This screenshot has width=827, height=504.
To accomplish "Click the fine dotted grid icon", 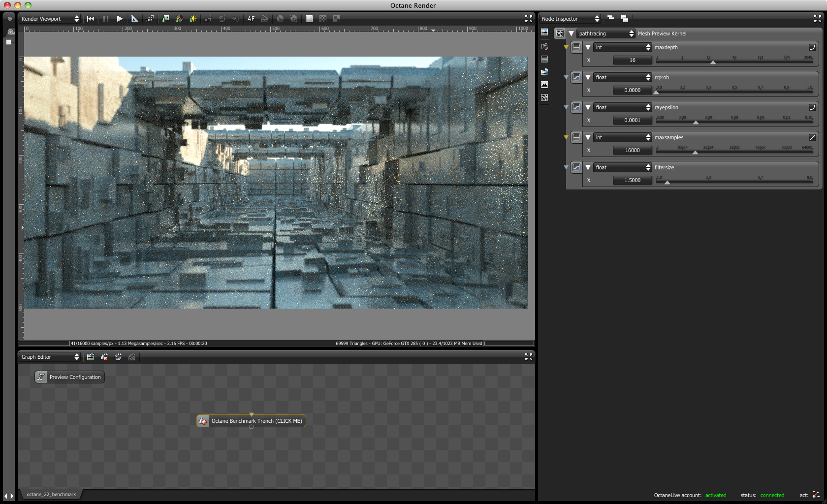I will pyautogui.click(x=309, y=19).
